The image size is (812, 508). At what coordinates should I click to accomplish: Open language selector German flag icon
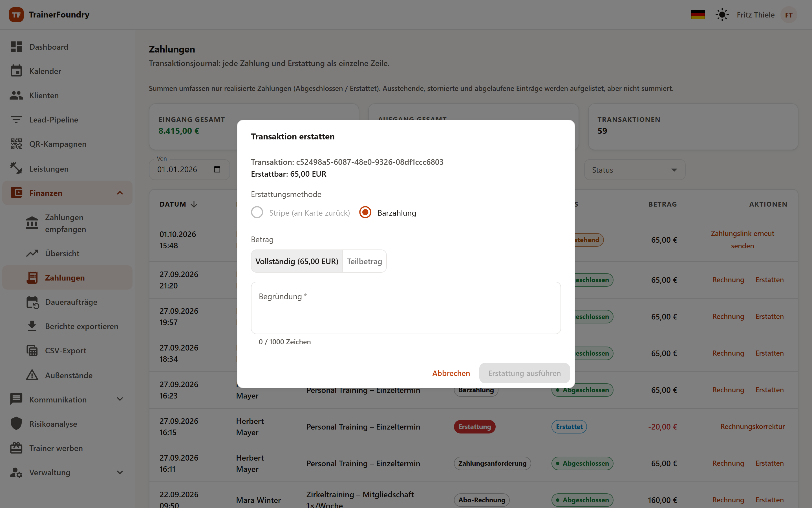pyautogui.click(x=698, y=15)
